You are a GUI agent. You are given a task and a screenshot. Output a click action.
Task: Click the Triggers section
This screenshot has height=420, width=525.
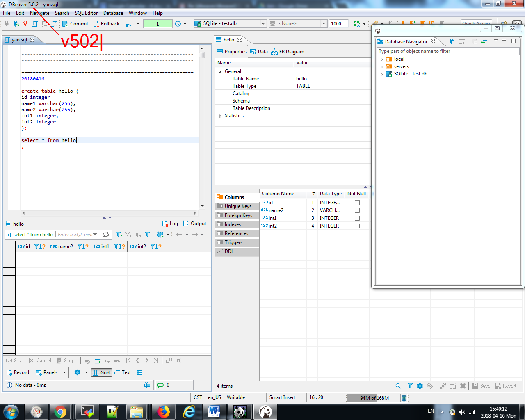click(x=237, y=242)
